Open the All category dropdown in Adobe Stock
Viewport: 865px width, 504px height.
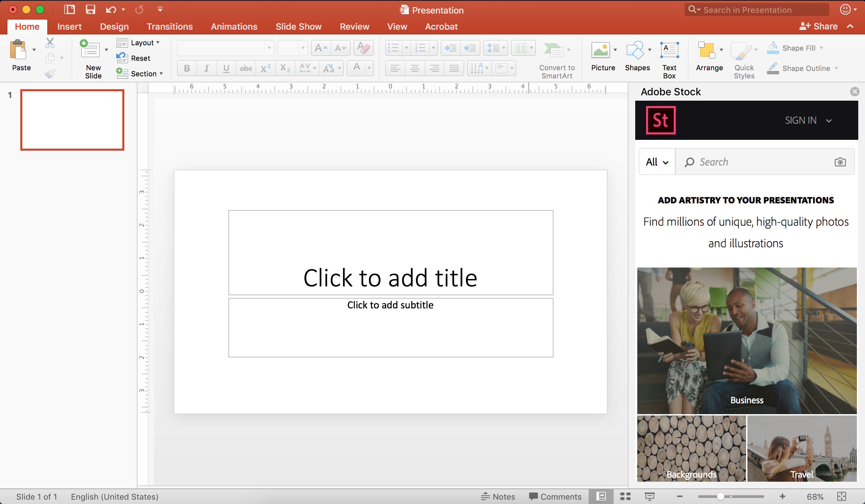657,162
